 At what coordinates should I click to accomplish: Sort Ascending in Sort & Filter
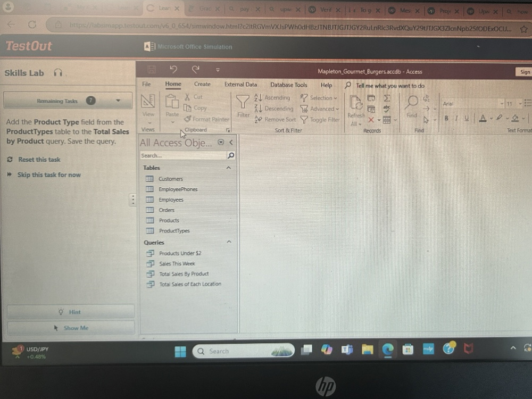click(272, 98)
